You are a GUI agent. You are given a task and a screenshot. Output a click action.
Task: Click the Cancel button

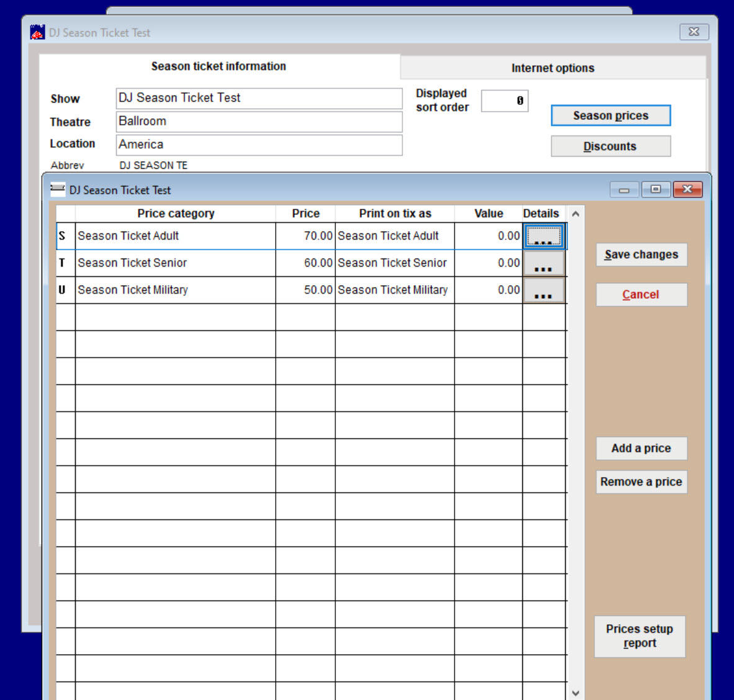click(x=641, y=294)
